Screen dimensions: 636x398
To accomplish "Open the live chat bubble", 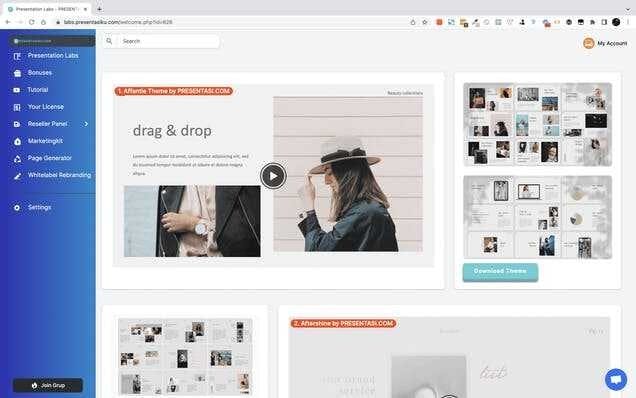I will pos(616,380).
